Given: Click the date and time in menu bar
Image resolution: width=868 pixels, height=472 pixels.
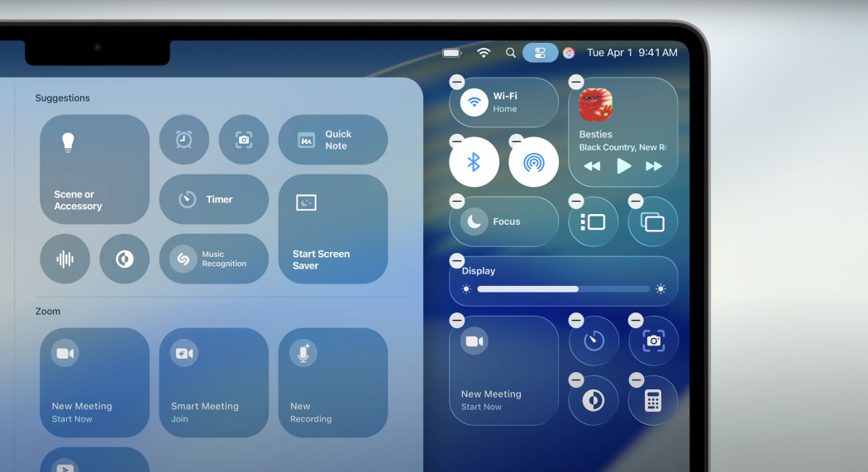Looking at the screenshot, I should [x=632, y=53].
